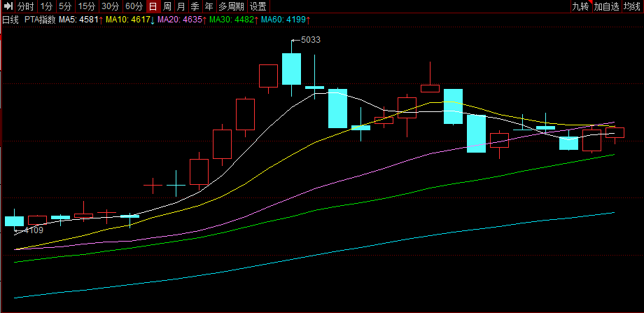Click 加自选 to add to watchlist
The height and width of the screenshot is (313, 644).
(607, 6)
